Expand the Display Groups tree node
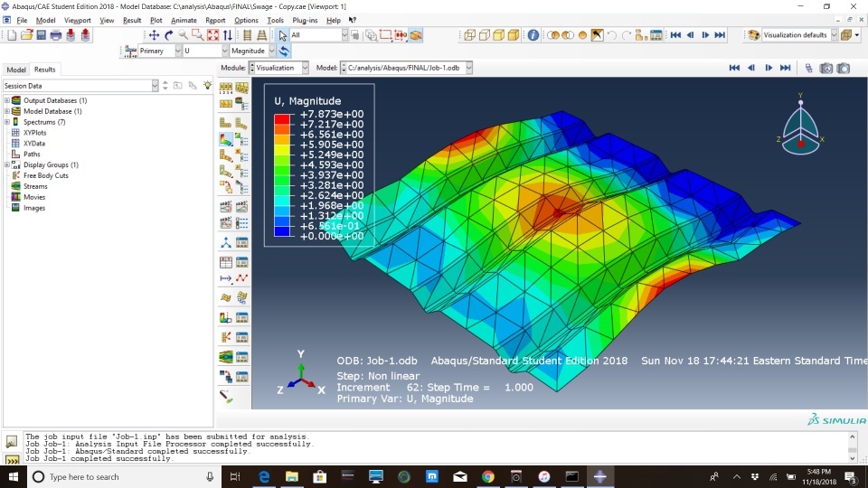Viewport: 868px width, 488px height. [7, 164]
